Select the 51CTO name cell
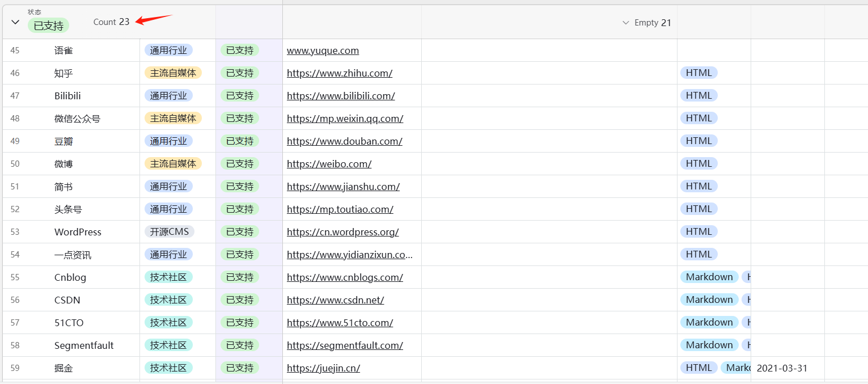Viewport: 868px width, 384px height. 69,323
